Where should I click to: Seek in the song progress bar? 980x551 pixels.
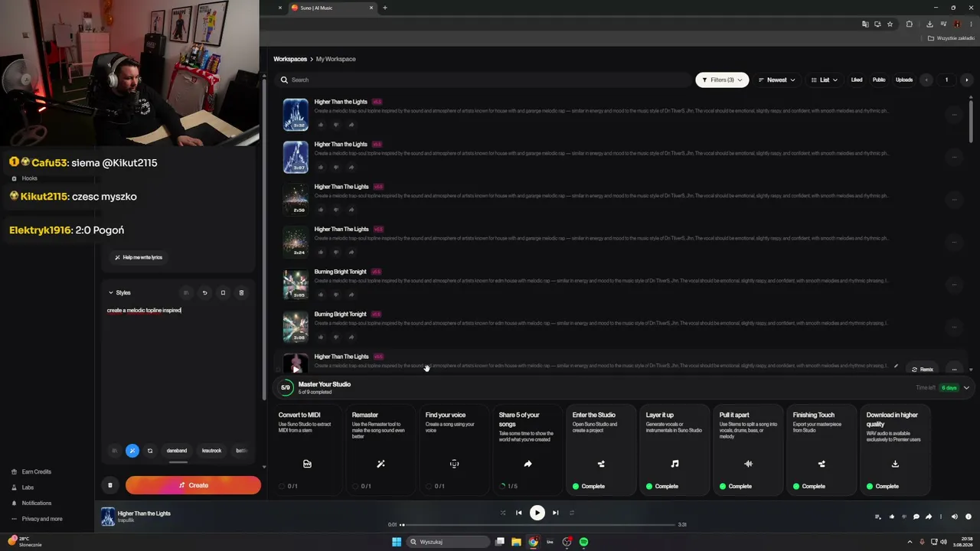click(537, 525)
